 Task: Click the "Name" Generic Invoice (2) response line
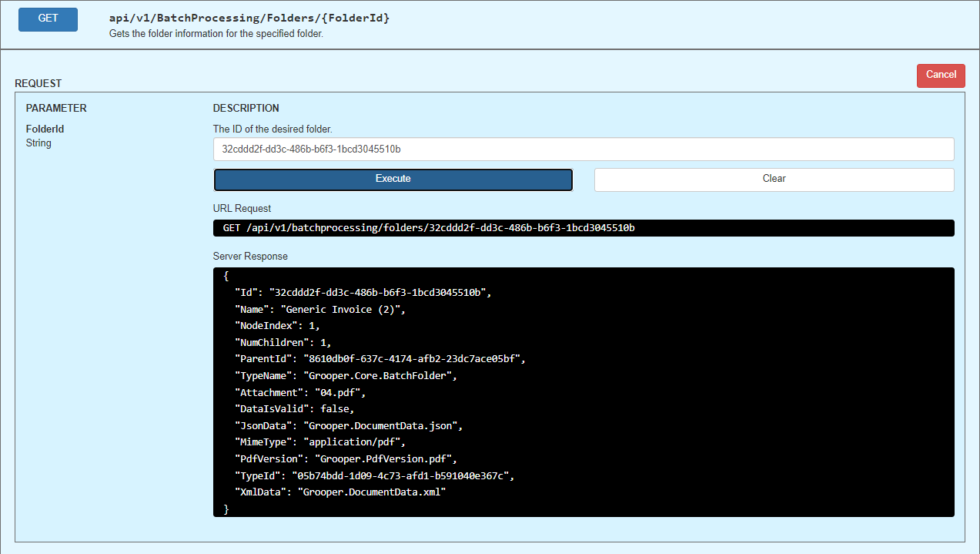tap(319, 309)
